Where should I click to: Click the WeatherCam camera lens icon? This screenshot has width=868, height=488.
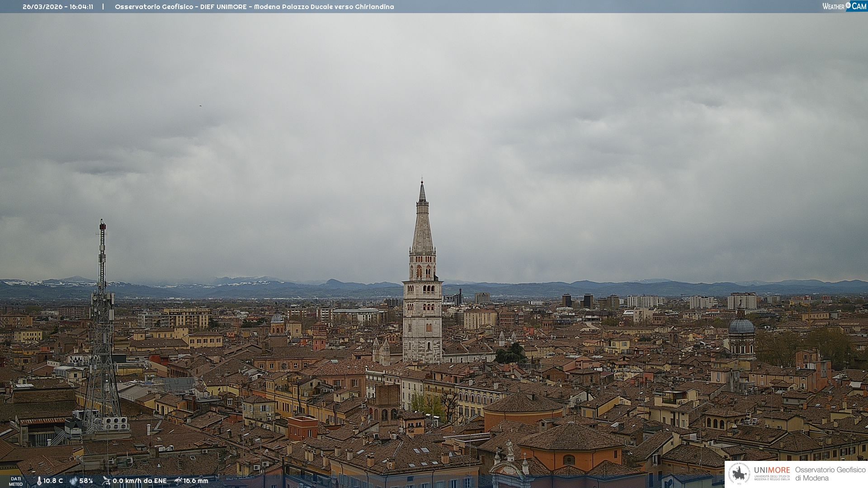848,5
